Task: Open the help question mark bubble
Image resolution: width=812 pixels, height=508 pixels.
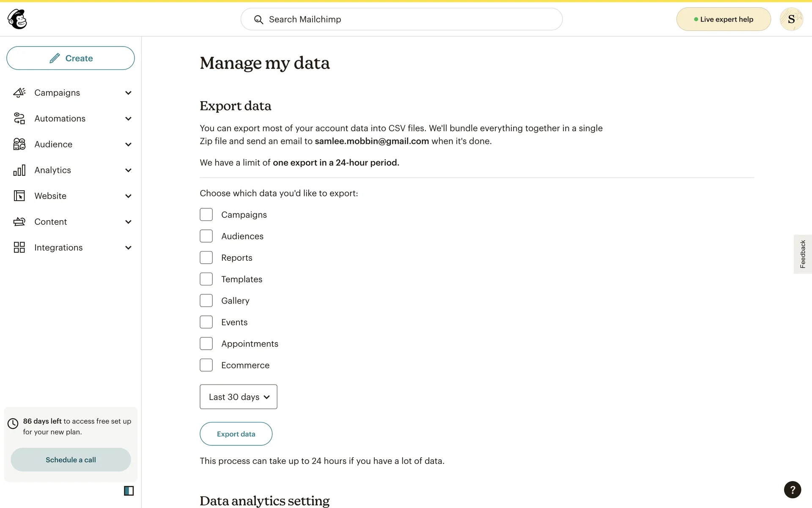Action: [792, 490]
